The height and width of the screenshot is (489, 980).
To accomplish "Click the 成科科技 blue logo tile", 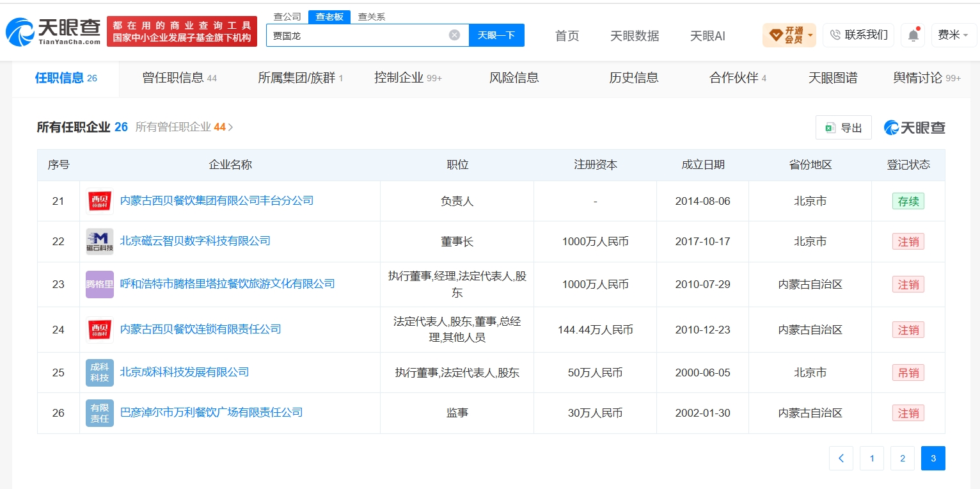I will 100,373.
